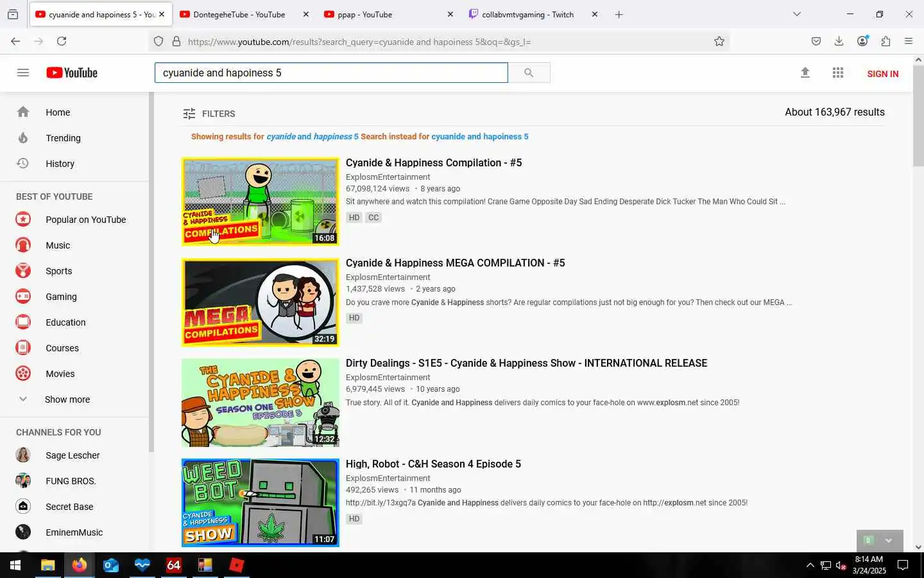
Task: Open Popular on YouTube
Action: click(x=85, y=220)
